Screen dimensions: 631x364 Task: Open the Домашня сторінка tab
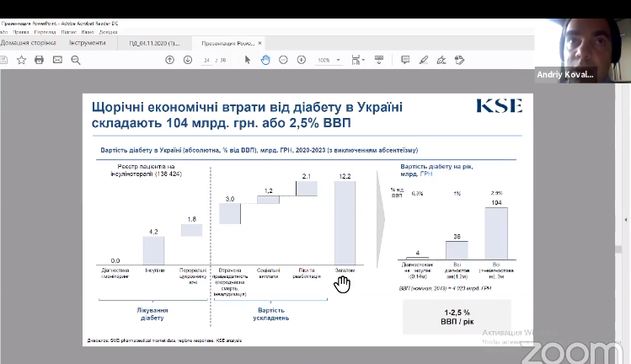[x=29, y=41]
